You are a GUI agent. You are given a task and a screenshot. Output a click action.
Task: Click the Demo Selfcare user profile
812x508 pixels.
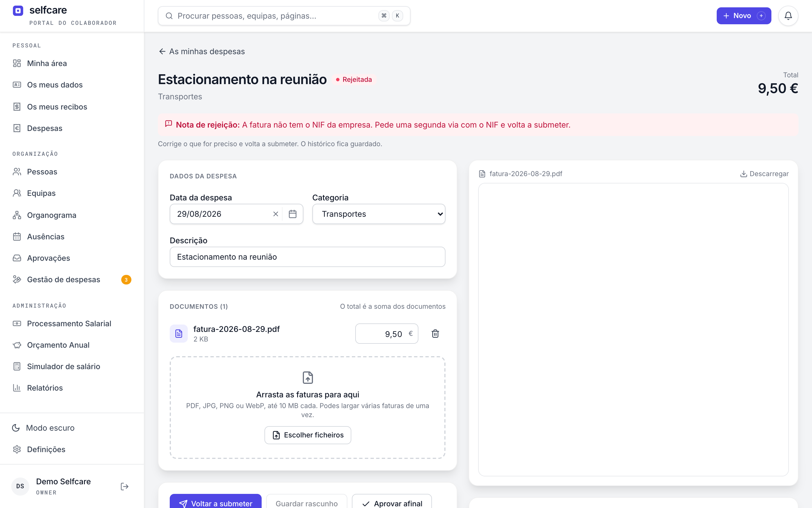click(x=63, y=486)
